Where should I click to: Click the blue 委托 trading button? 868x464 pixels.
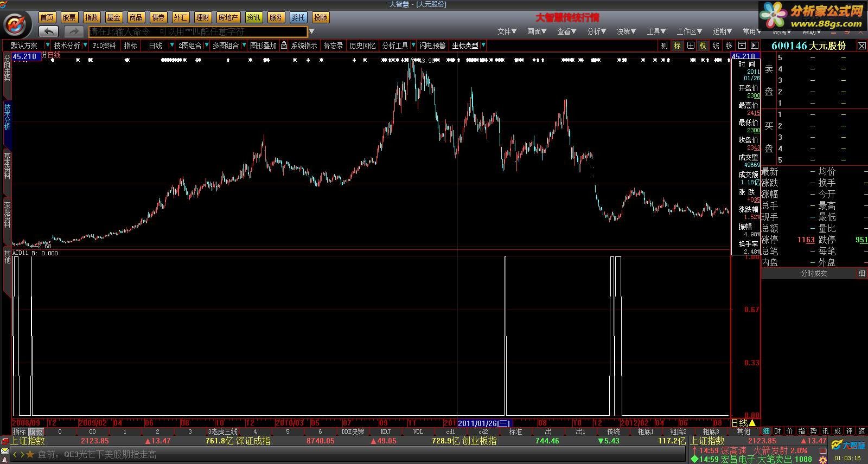pos(298,17)
